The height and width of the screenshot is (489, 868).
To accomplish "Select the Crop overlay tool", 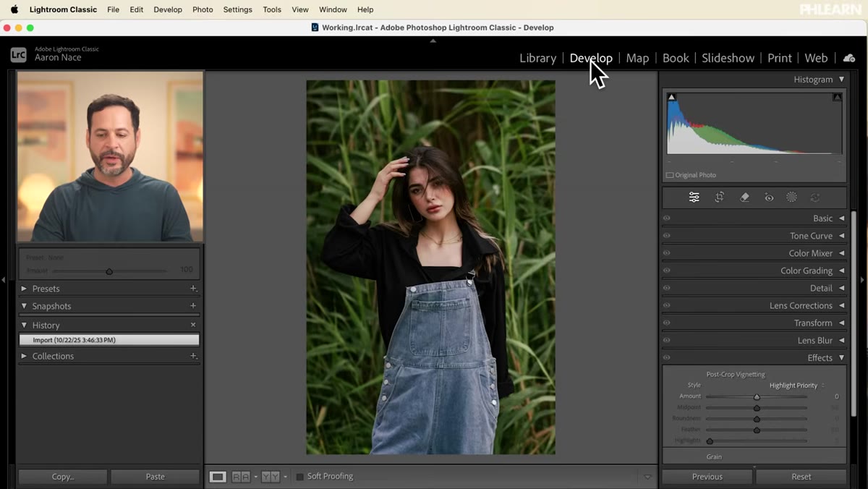I will point(720,197).
